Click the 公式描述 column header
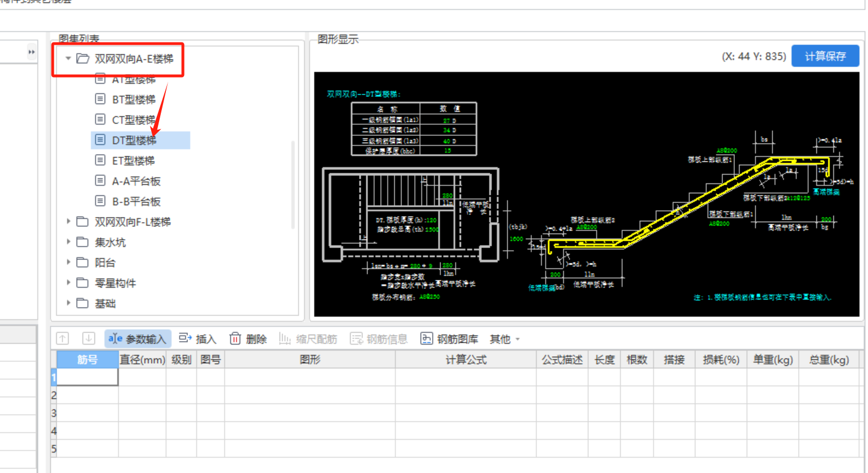This screenshot has width=868, height=473. pyautogui.click(x=562, y=360)
